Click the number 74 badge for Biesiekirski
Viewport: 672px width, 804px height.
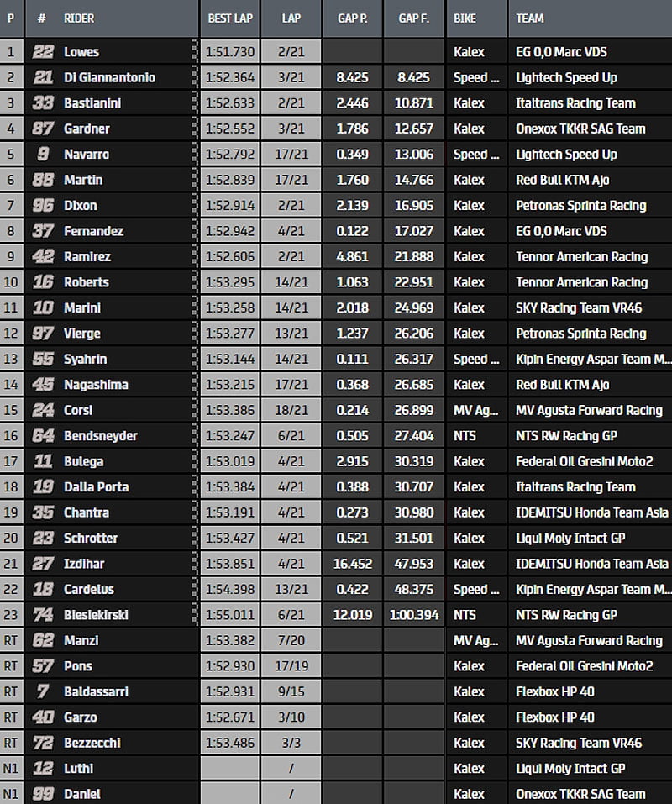coord(42,615)
